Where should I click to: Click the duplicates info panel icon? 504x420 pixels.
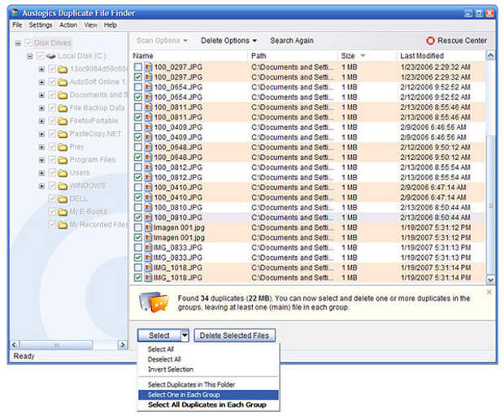click(x=154, y=302)
